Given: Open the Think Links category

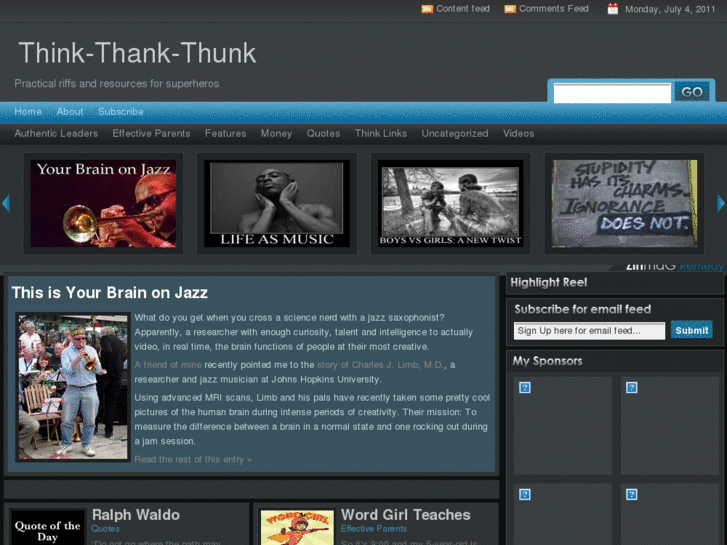Looking at the screenshot, I should pos(381,134).
